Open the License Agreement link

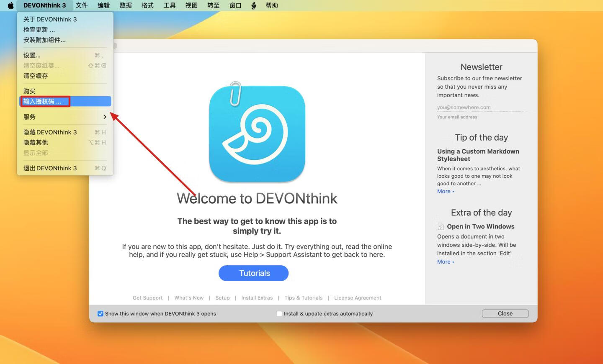click(x=358, y=298)
